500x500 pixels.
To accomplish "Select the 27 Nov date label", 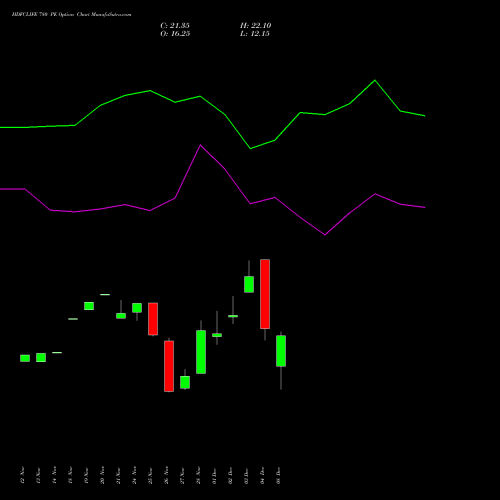I will tap(182, 475).
